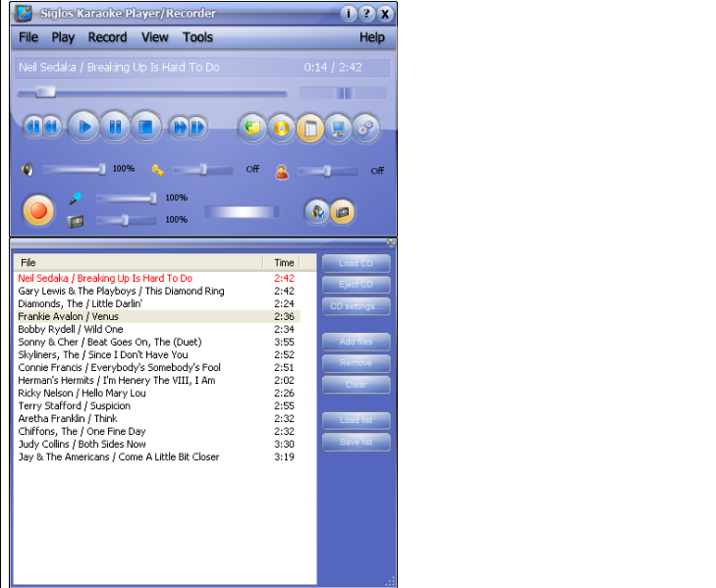Viewport: 716px width, 588px height.
Task: Click the red Record button
Action: (38, 210)
